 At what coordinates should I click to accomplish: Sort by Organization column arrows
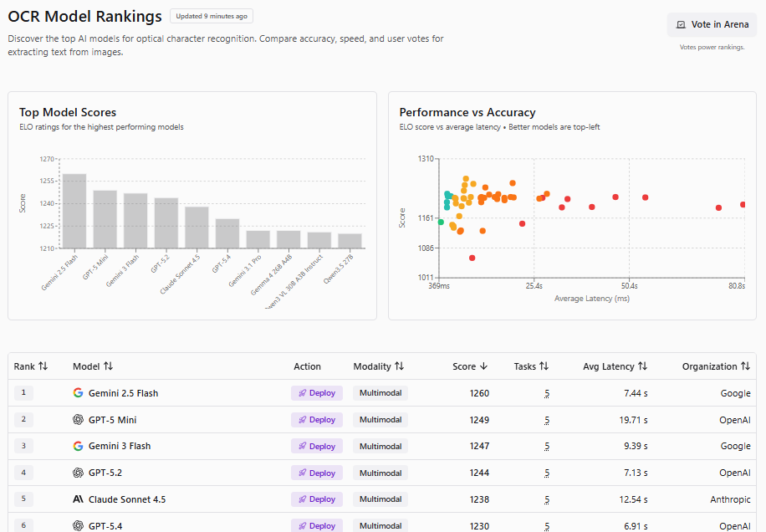(745, 366)
